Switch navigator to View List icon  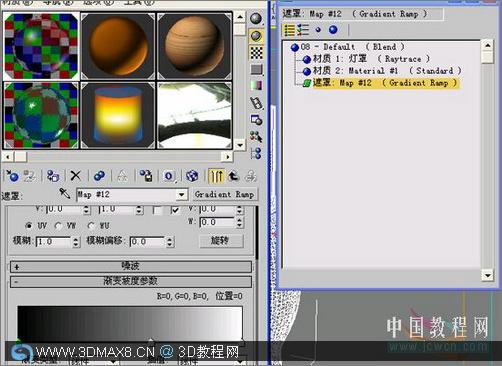click(289, 30)
